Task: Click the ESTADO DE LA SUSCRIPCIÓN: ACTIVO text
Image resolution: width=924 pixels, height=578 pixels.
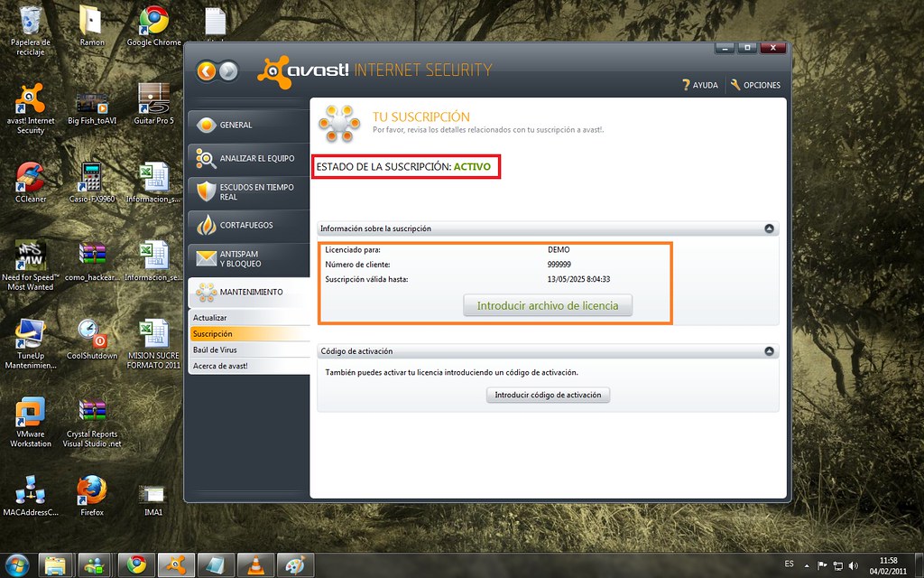Action: point(403,166)
